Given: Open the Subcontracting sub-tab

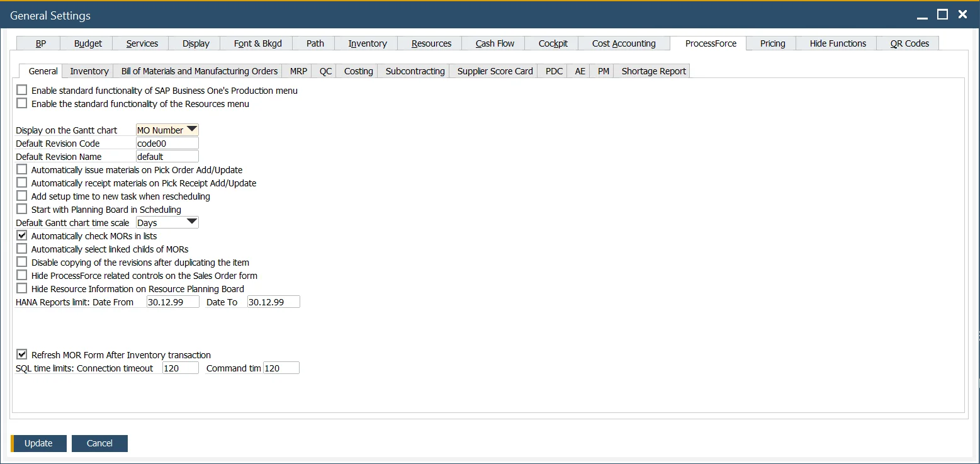Looking at the screenshot, I should (x=414, y=71).
